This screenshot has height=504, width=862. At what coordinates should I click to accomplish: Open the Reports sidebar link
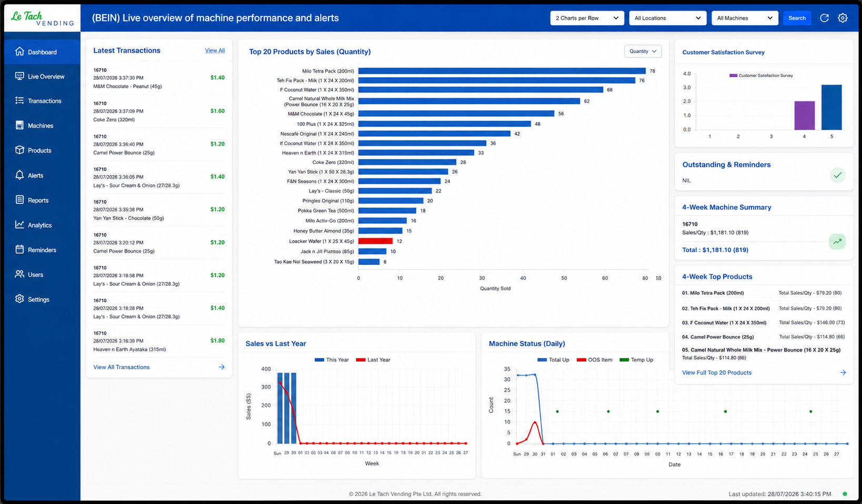pos(42,200)
